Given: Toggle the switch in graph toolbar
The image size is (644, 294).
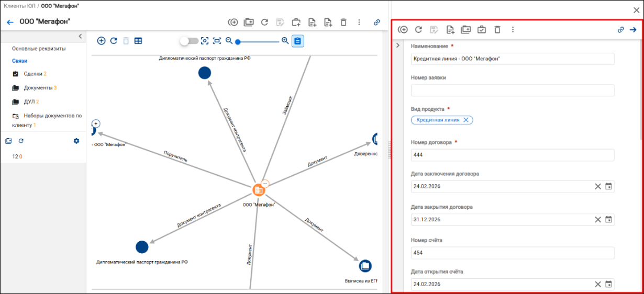Looking at the screenshot, I should pos(189,40).
